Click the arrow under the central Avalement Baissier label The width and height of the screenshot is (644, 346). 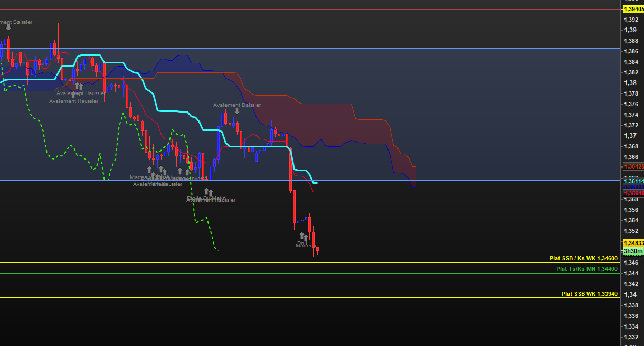(237, 111)
